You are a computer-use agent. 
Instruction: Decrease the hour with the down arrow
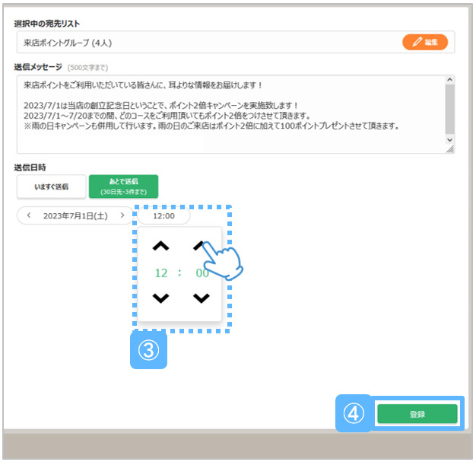[x=160, y=298]
